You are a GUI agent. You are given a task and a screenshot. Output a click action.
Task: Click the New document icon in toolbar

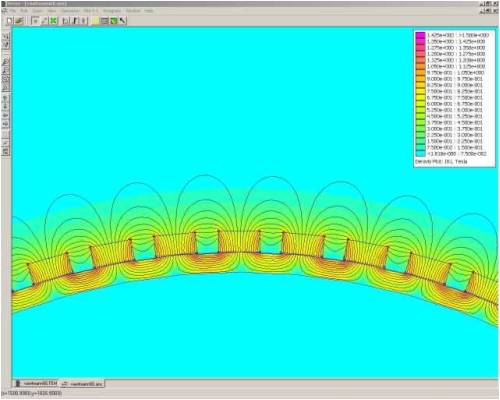click(x=9, y=21)
